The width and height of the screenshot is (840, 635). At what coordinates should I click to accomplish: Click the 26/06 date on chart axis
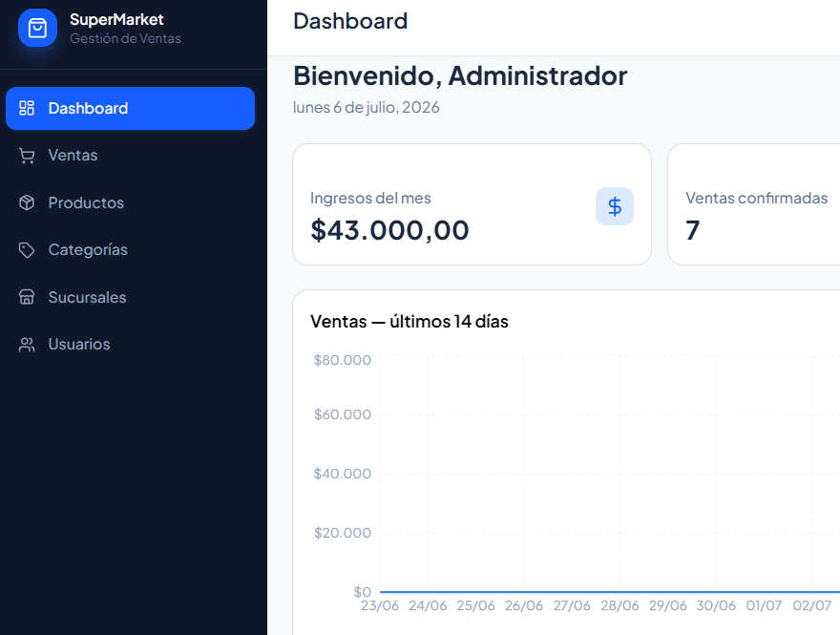pyautogui.click(x=524, y=605)
